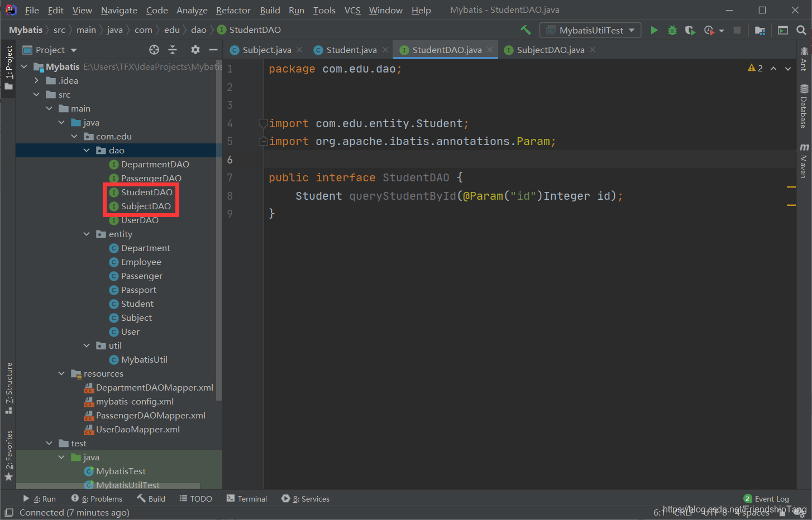Go to previous highlighted error arrow
The image size is (812, 520).
773,68
